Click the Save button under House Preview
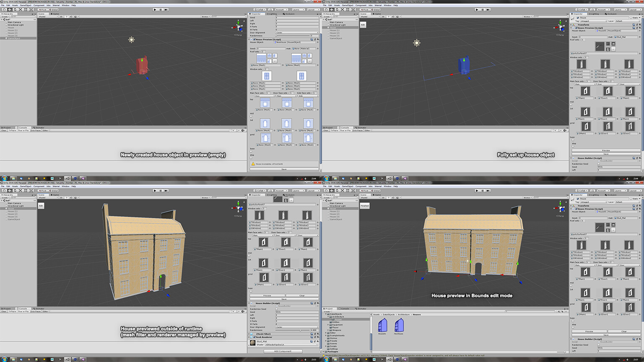 (x=284, y=299)
